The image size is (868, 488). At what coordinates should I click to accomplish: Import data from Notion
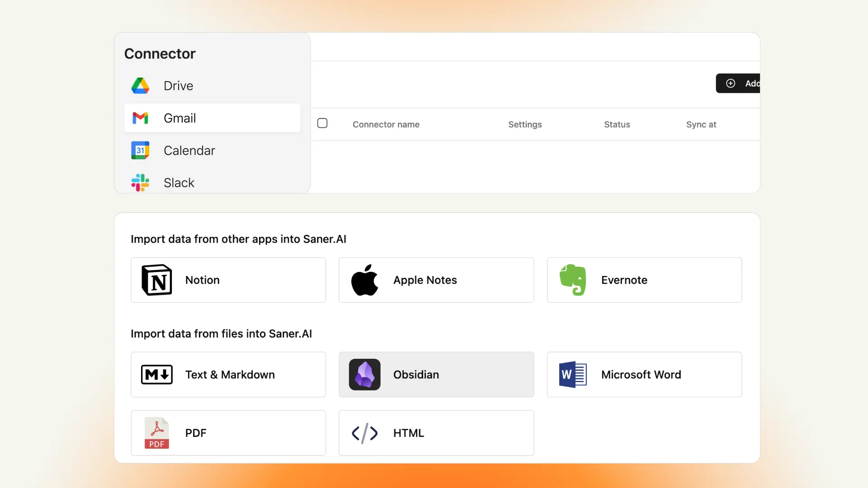pyautogui.click(x=228, y=280)
